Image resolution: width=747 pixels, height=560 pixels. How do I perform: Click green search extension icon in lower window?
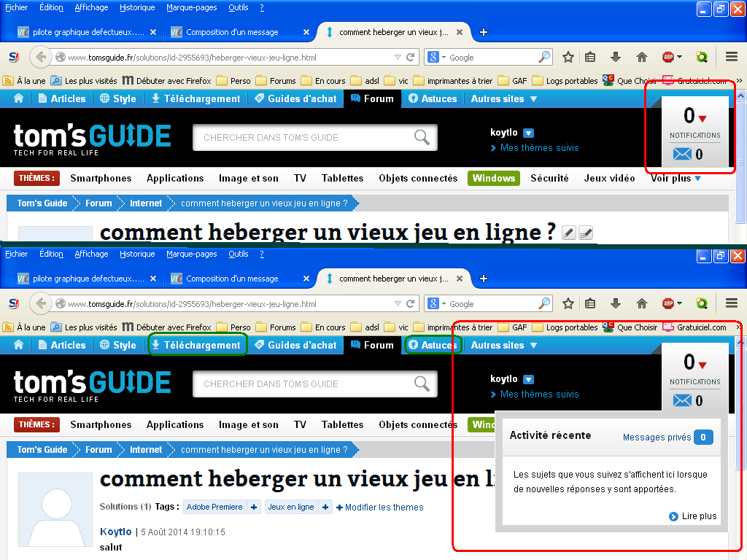(701, 304)
